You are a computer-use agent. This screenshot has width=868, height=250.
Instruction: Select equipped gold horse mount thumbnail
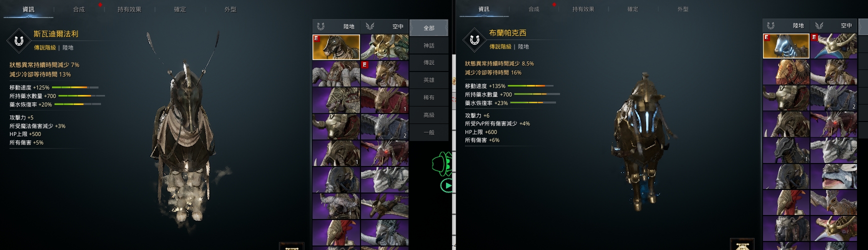336,47
